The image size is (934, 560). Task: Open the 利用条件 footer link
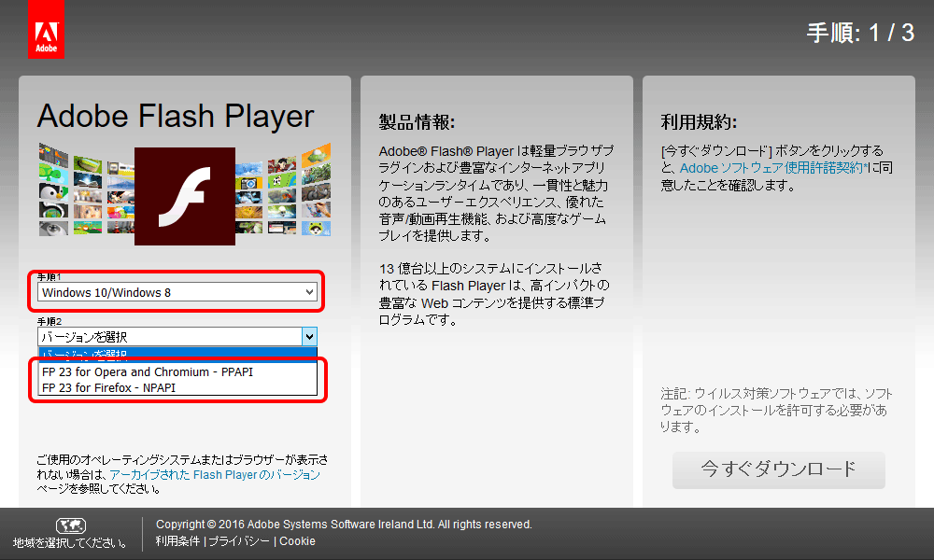pos(177,541)
